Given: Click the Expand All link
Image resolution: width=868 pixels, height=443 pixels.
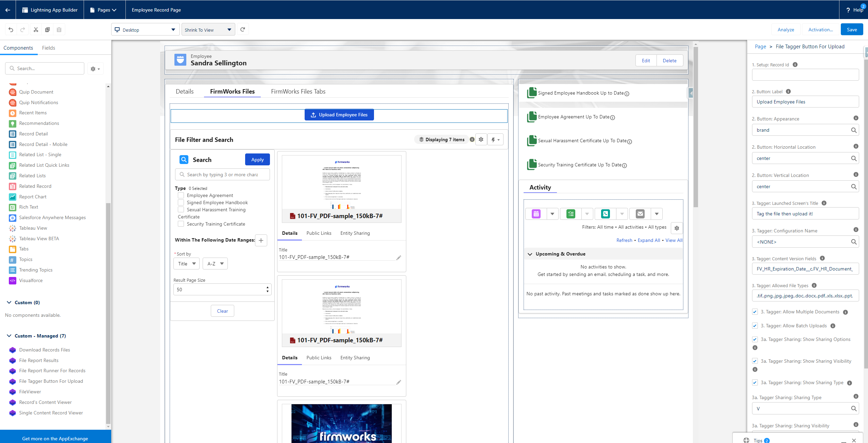Looking at the screenshot, I should click(648, 240).
